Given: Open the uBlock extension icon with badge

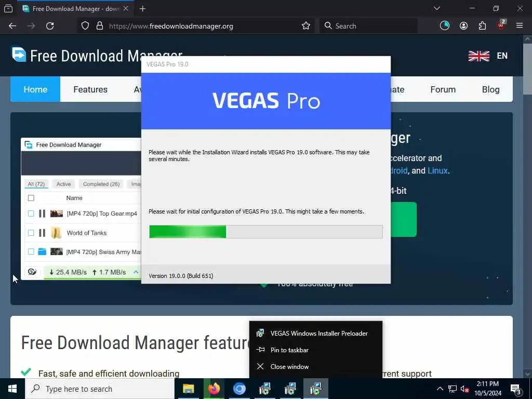Looking at the screenshot, I should point(501,25).
